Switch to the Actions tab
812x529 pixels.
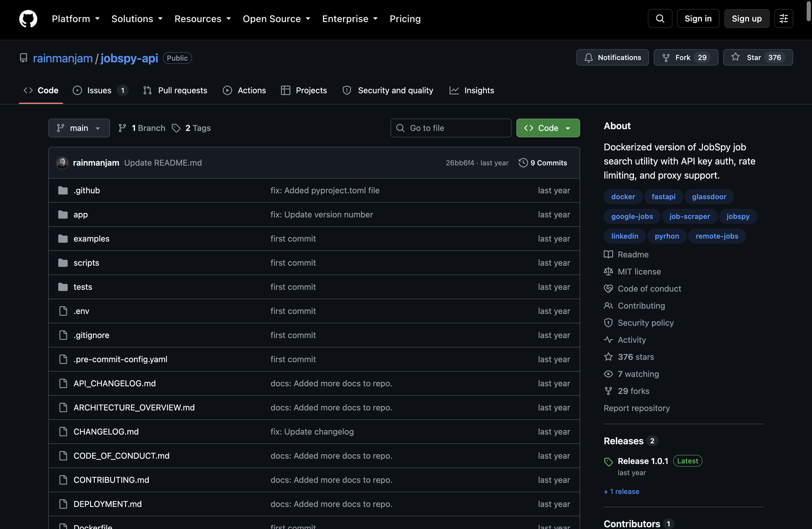(244, 90)
